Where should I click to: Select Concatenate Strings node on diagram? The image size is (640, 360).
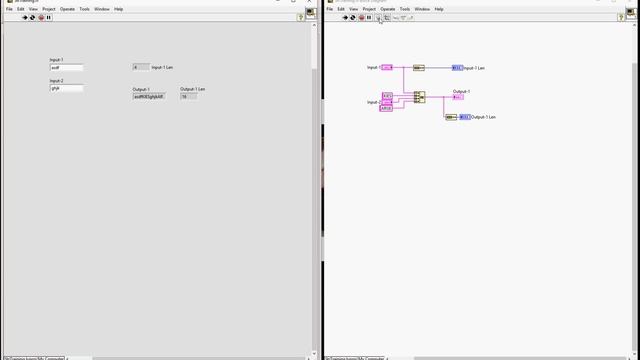(x=419, y=97)
